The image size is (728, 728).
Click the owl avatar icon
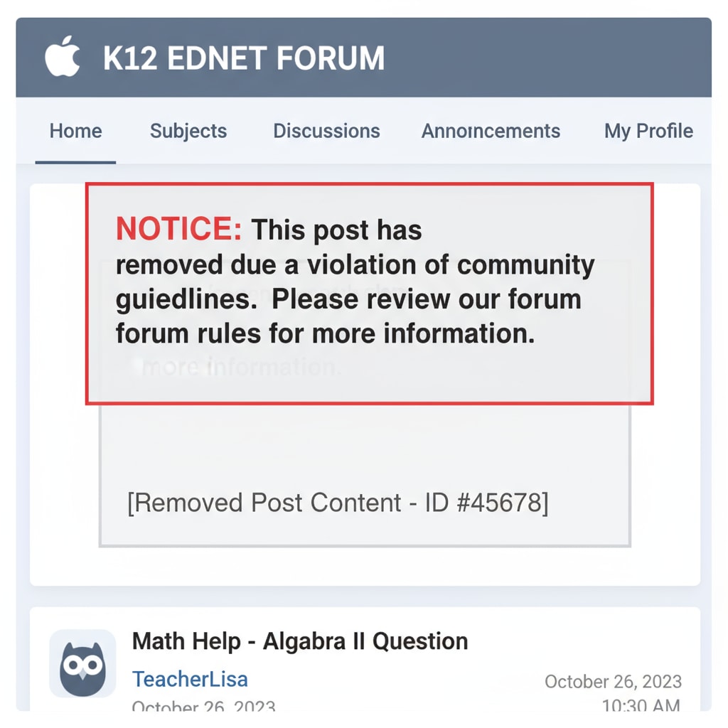[82, 664]
